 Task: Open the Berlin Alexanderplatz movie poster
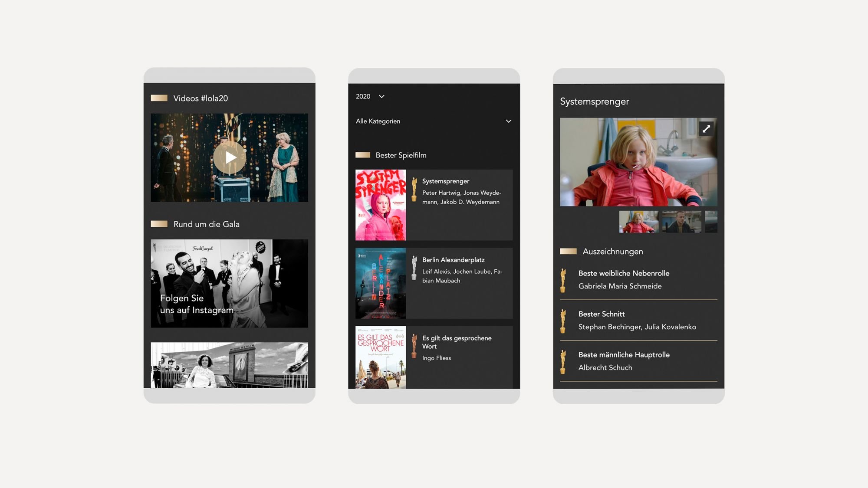[x=381, y=283]
